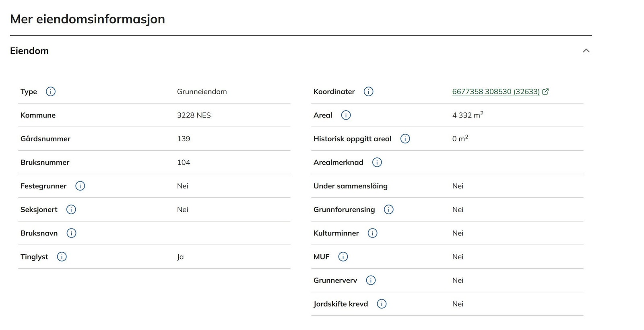Click the Eiendom section heading
Viewport: 644px width, 330px height.
coord(29,51)
